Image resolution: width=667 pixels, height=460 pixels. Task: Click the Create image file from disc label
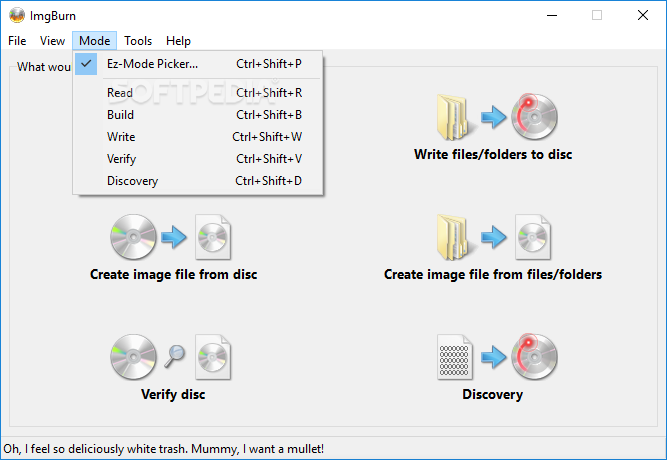tap(174, 274)
